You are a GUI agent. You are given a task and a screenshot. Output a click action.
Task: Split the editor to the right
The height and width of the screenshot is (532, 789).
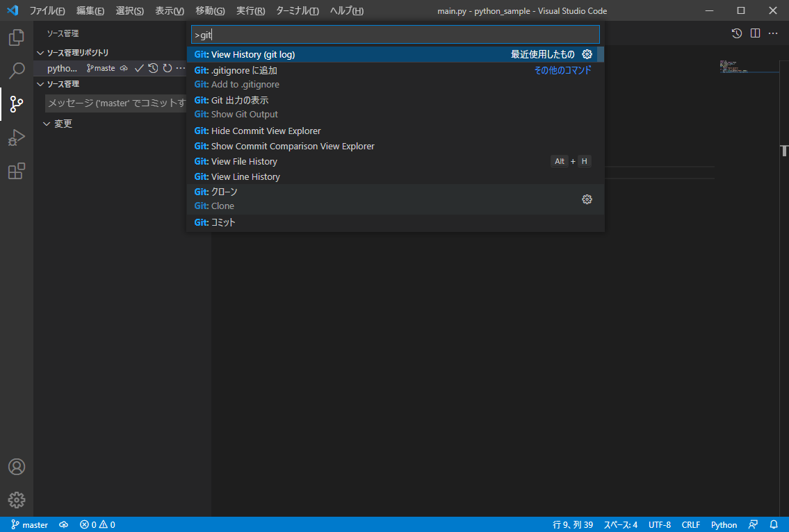(x=755, y=33)
